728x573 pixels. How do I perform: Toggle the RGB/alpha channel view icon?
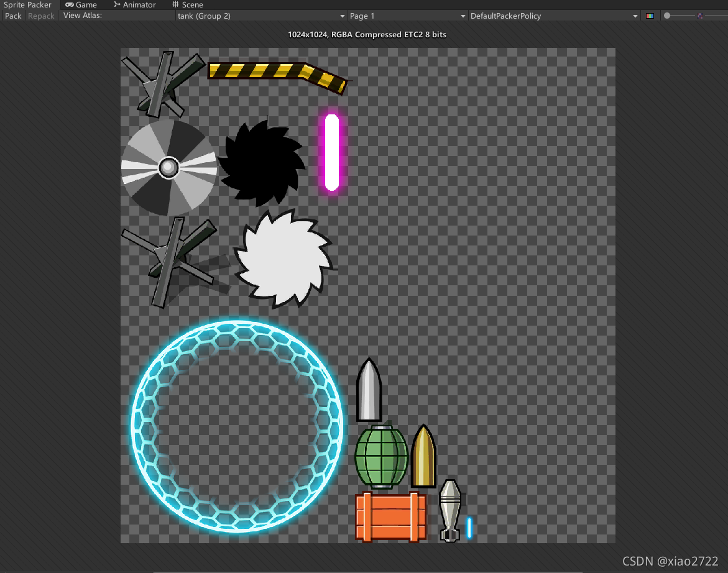point(650,16)
